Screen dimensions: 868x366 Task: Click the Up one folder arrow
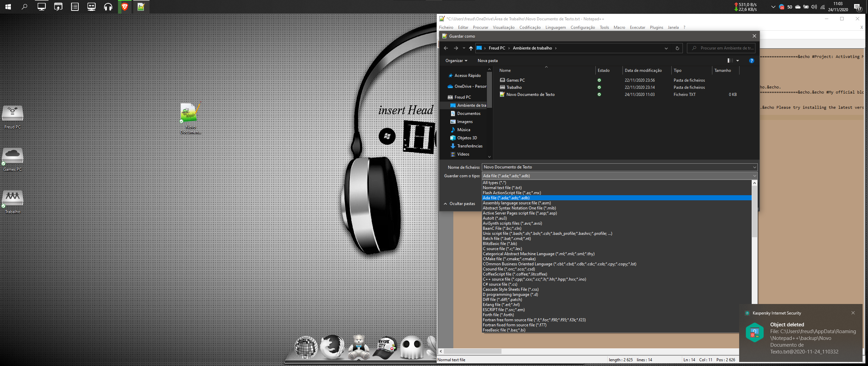tap(471, 48)
